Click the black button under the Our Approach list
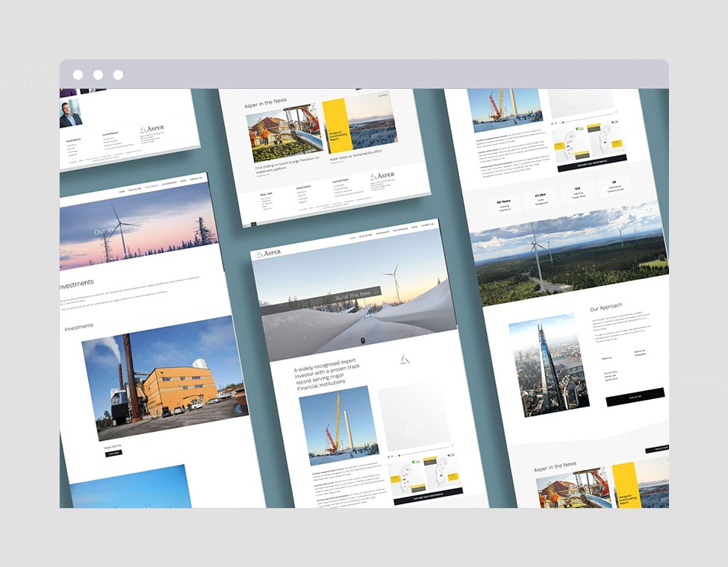The width and height of the screenshot is (728, 567). pyautogui.click(x=635, y=397)
